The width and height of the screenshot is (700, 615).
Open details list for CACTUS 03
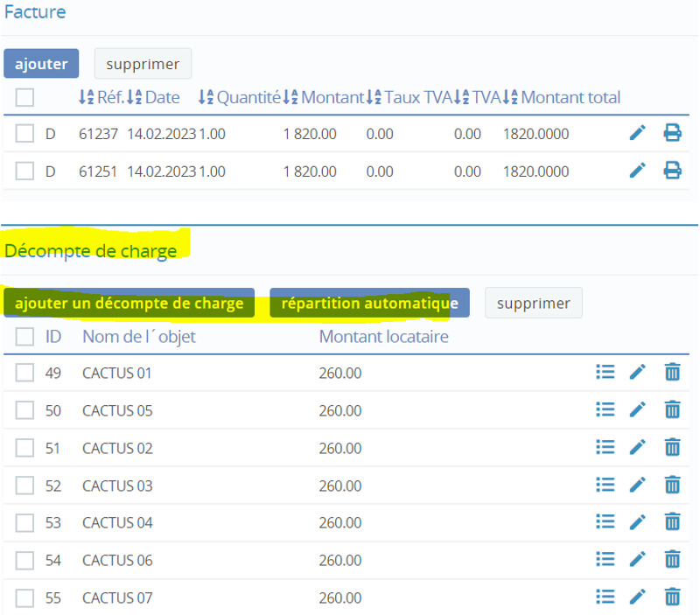pyautogui.click(x=604, y=485)
